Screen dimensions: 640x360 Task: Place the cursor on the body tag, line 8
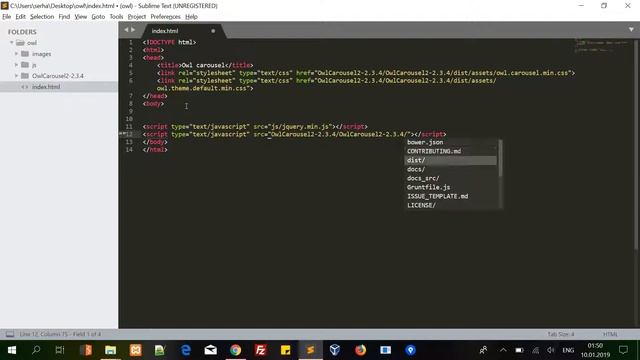[153, 104]
